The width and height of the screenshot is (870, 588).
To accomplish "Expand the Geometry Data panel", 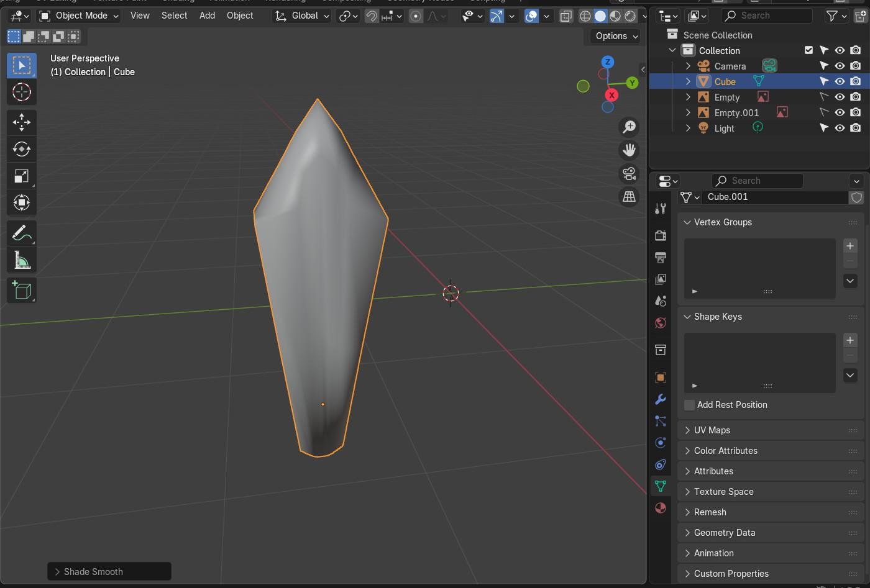I will click(724, 533).
